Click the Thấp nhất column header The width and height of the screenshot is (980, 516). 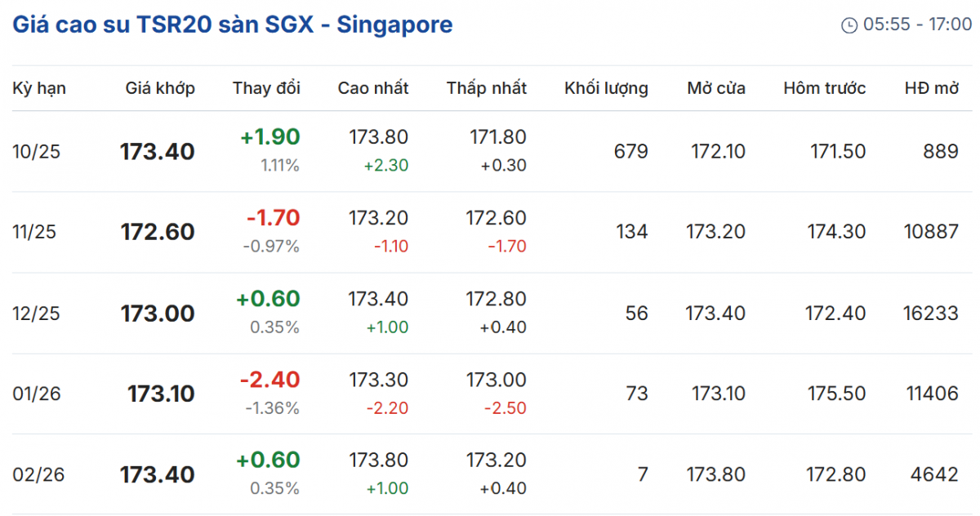click(x=487, y=88)
